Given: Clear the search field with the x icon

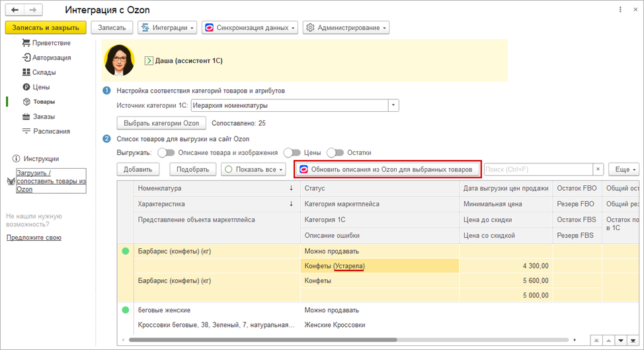Looking at the screenshot, I should pyautogui.click(x=598, y=169).
